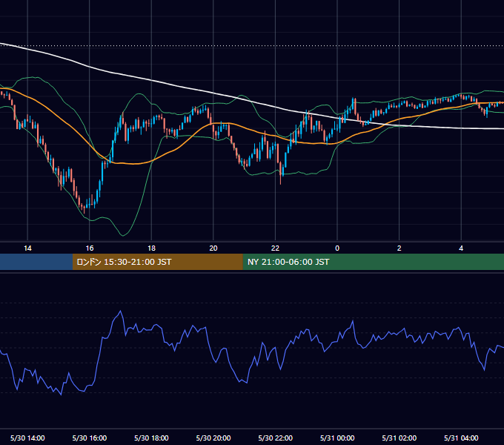The height and width of the screenshot is (445, 504).
Task: Select the NY 21:00-06:00 JST session band
Action: 373,262
